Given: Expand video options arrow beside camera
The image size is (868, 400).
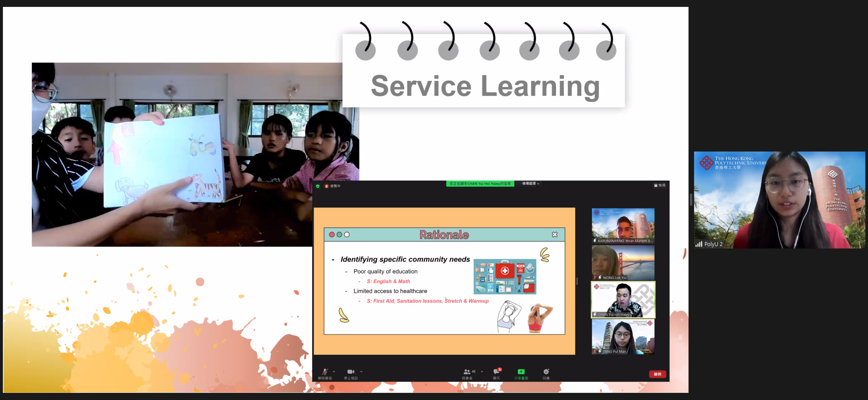Looking at the screenshot, I should 361,372.
